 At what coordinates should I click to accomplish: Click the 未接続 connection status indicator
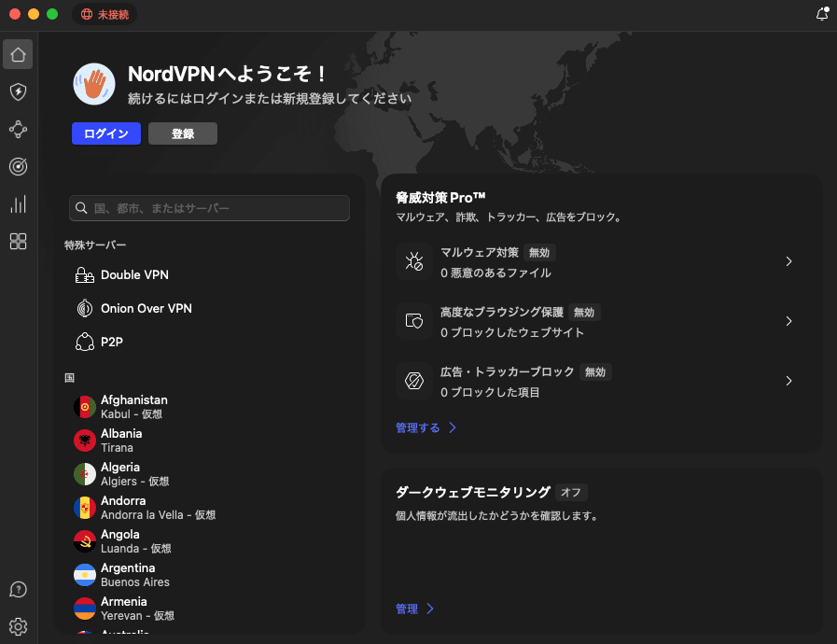105,14
